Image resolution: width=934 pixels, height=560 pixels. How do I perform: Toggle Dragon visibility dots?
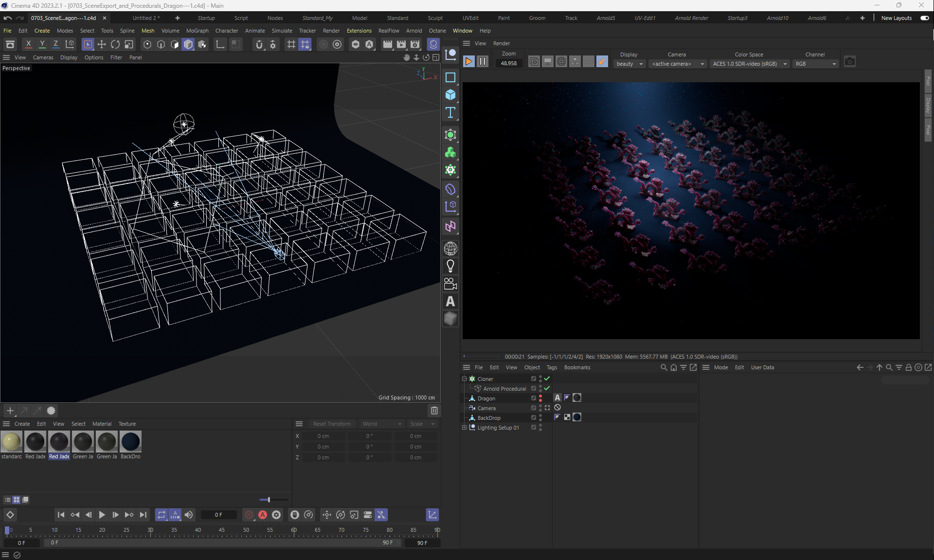[x=540, y=398]
